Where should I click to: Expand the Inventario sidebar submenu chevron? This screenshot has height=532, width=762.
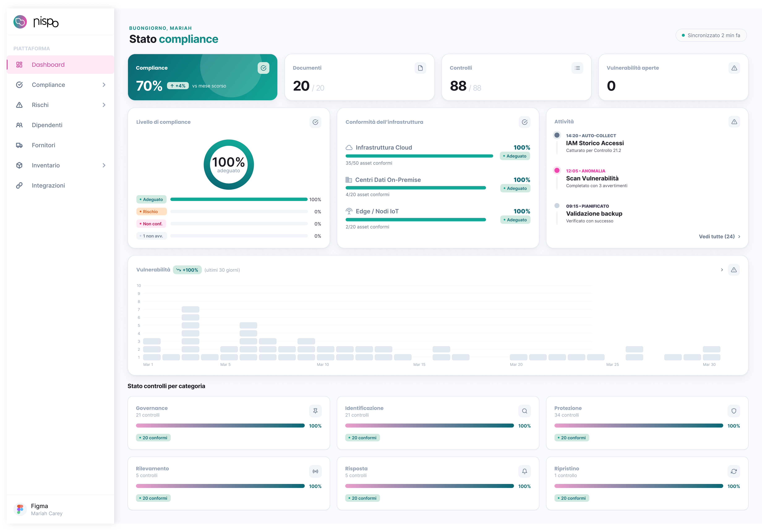(x=104, y=165)
